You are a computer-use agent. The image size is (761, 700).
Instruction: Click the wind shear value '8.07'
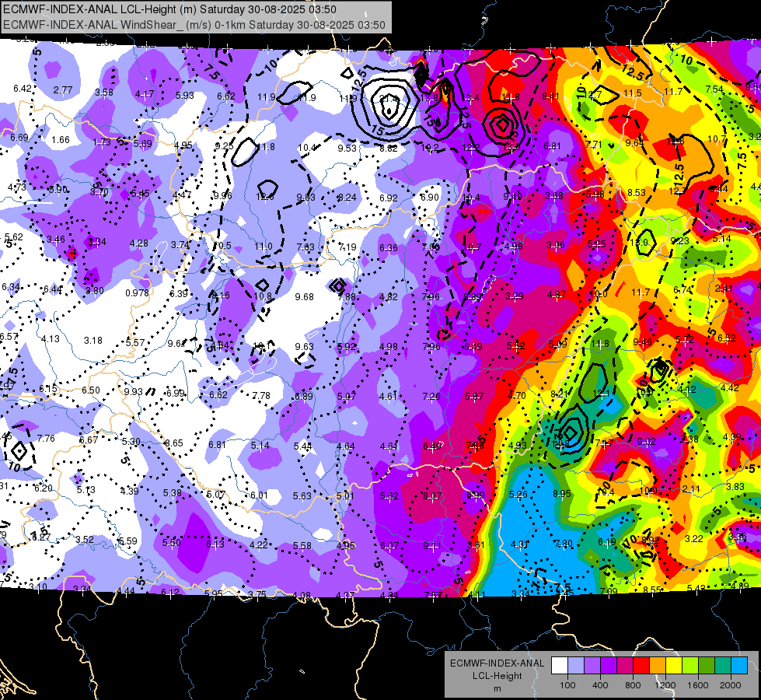pyautogui.click(x=432, y=496)
